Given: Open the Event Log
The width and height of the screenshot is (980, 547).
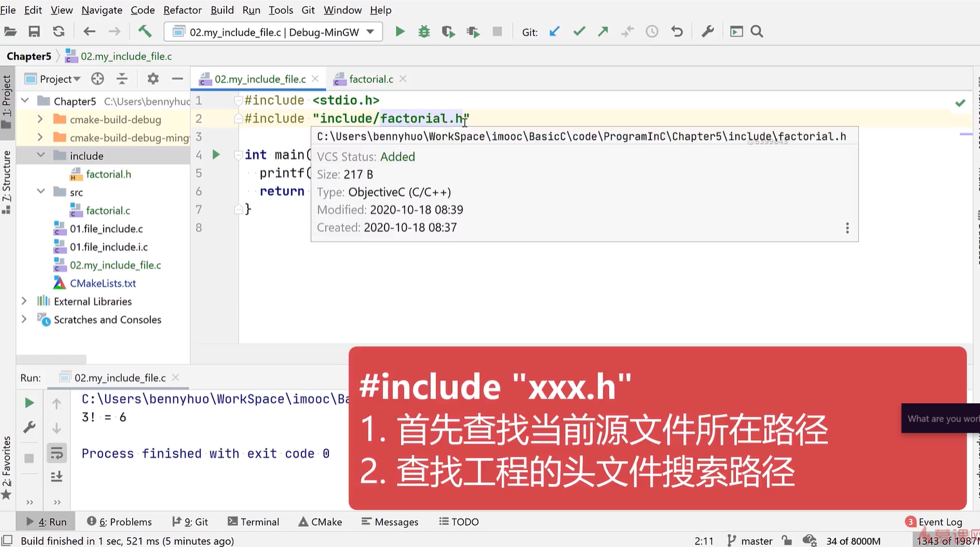Looking at the screenshot, I should (x=934, y=522).
